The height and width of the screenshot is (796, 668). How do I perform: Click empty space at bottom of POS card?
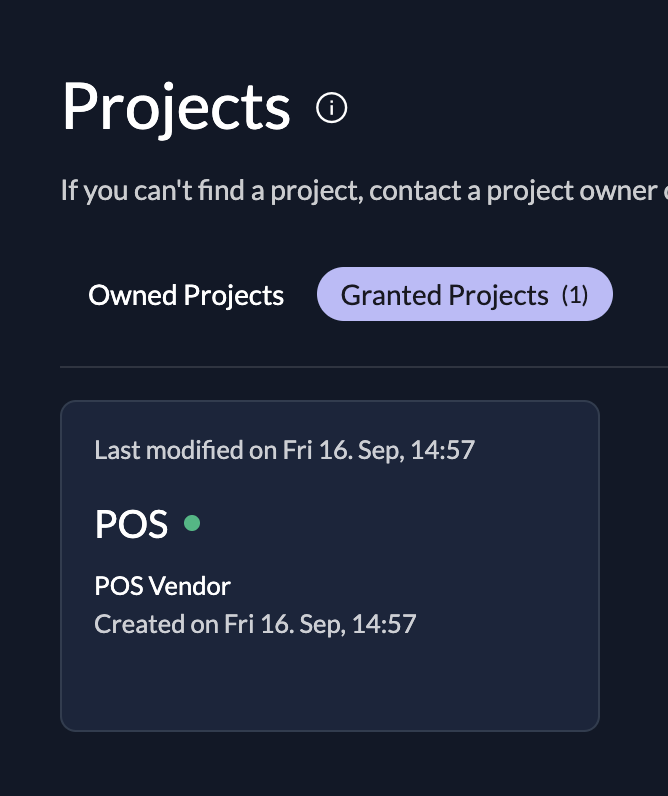[x=330, y=690]
